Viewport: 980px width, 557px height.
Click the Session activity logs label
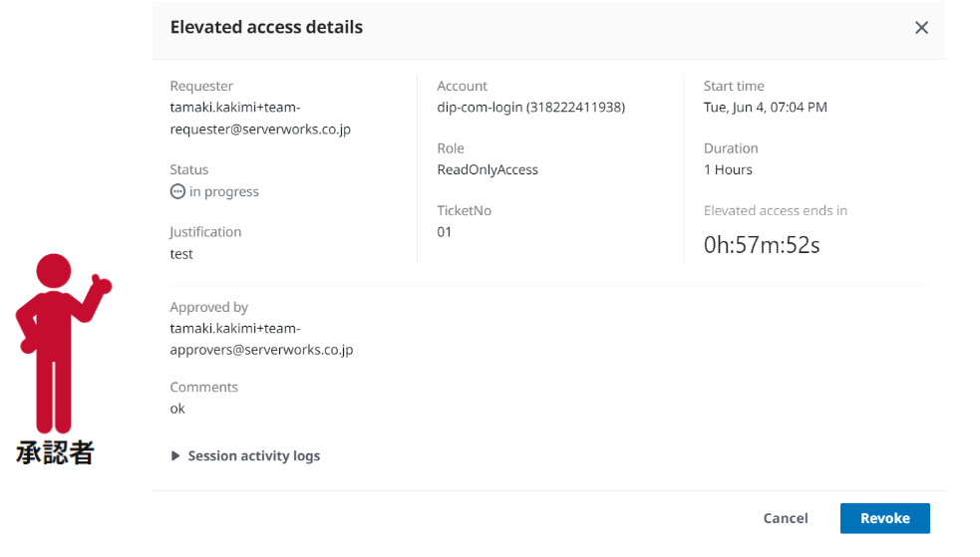254,455
